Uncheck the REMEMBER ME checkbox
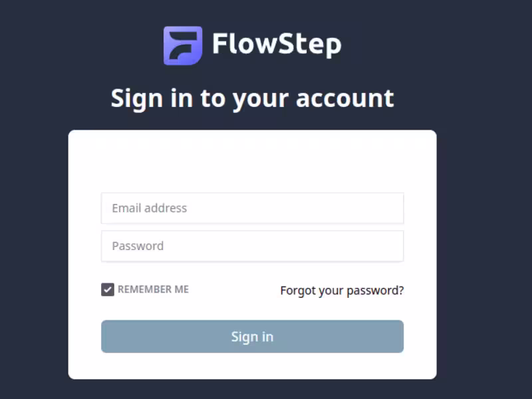This screenshot has width=532, height=399. click(x=107, y=289)
